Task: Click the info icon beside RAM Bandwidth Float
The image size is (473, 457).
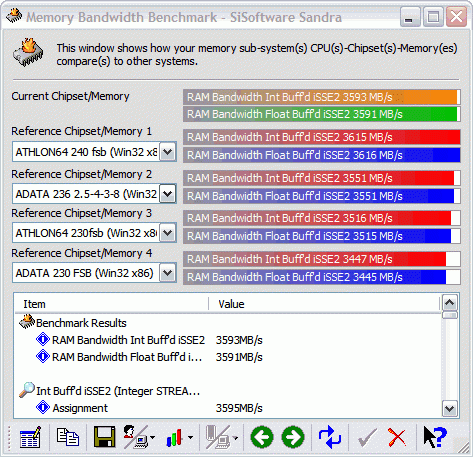Action: coord(43,357)
